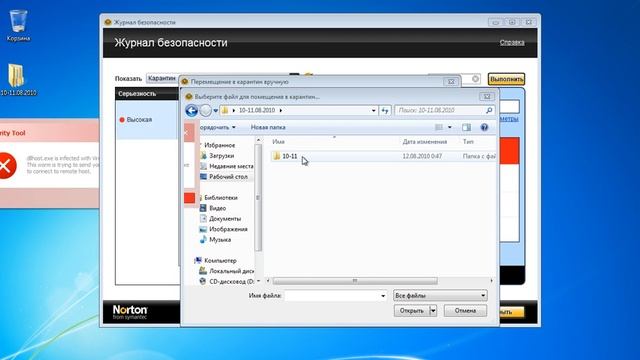Viewport: 640px width, 360px height.
Task: Focus the Имя файла input field
Action: click(331, 296)
